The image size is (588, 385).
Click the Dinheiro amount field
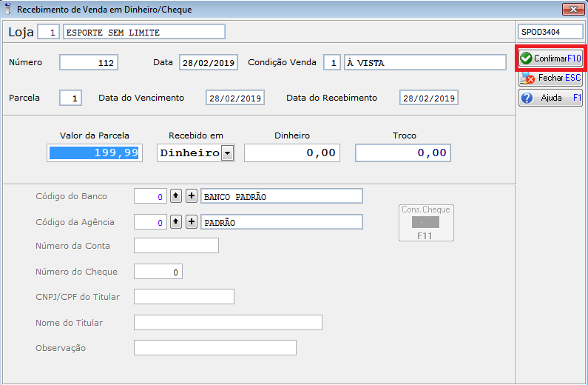[292, 153]
